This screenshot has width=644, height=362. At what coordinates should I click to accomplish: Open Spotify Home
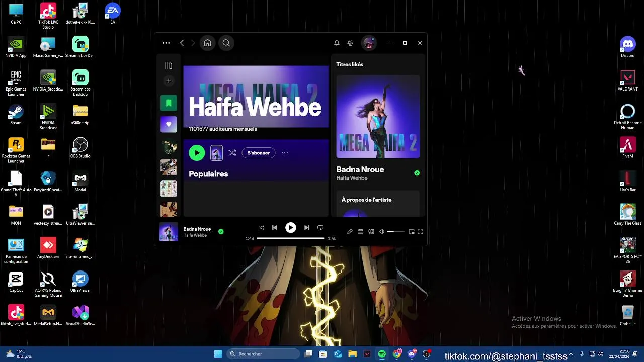pyautogui.click(x=207, y=43)
